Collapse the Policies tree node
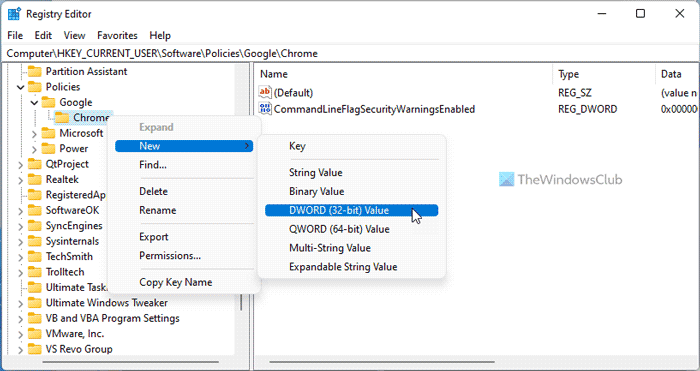The height and width of the screenshot is (371, 700). pos(21,87)
